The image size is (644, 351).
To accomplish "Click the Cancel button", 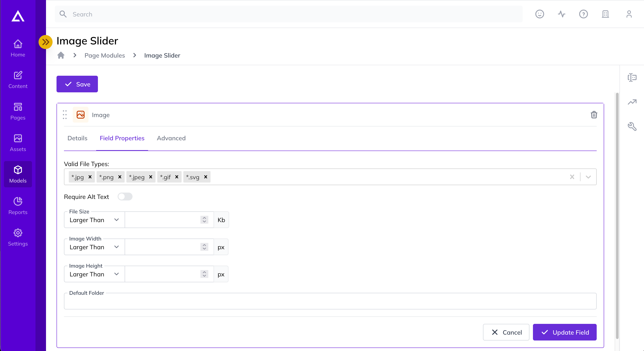I will click(x=506, y=332).
